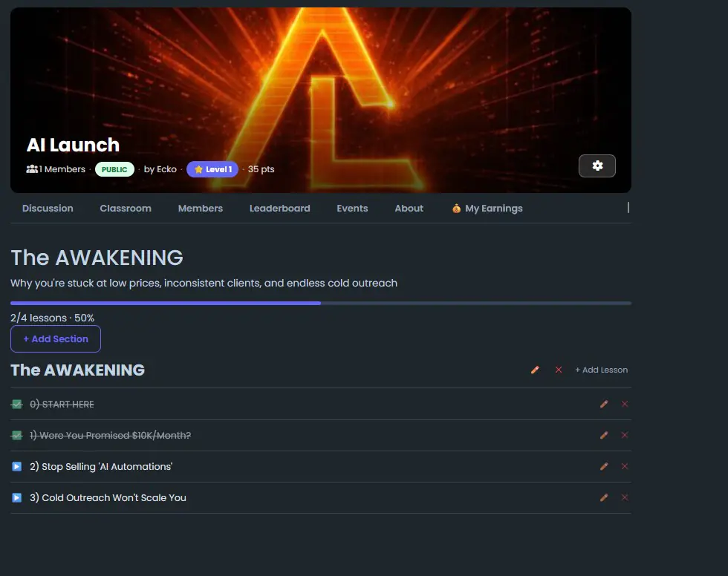Viewport: 728px width, 576px height.
Task: Open the community settings gear
Action: pos(597,166)
